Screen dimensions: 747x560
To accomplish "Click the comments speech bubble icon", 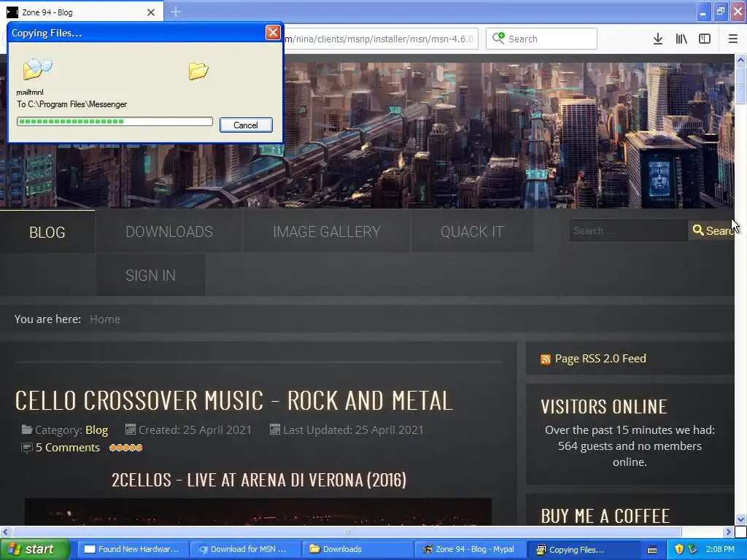I will point(27,448).
